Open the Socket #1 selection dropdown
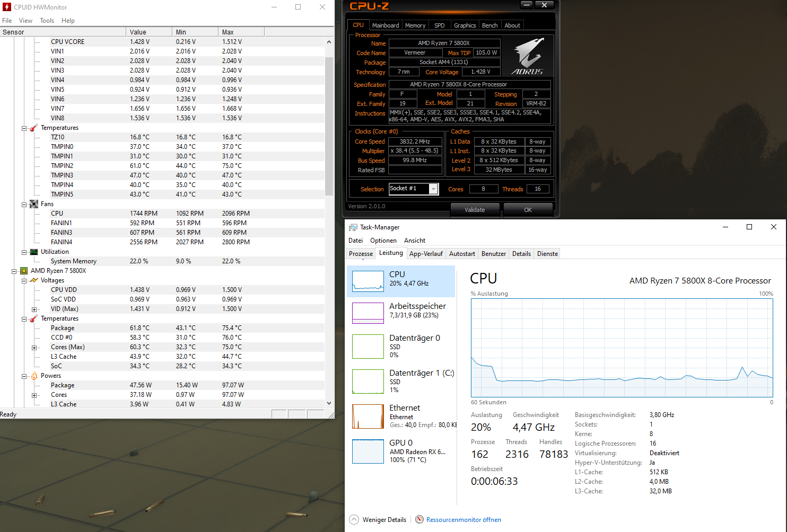Image resolution: width=787 pixels, height=532 pixels. point(434,189)
